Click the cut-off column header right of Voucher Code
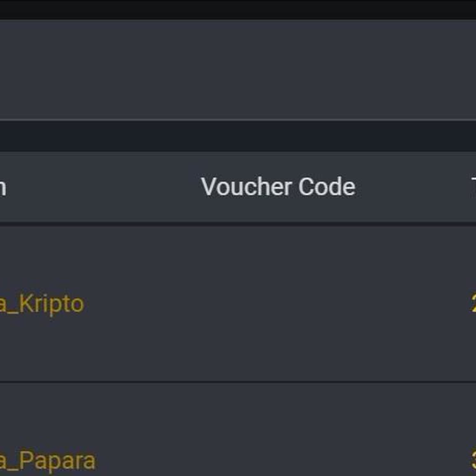This screenshot has height=476, width=476. (x=472, y=187)
